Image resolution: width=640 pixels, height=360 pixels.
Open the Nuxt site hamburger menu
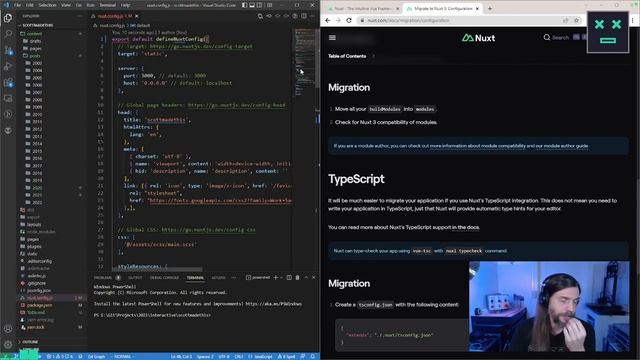point(332,38)
